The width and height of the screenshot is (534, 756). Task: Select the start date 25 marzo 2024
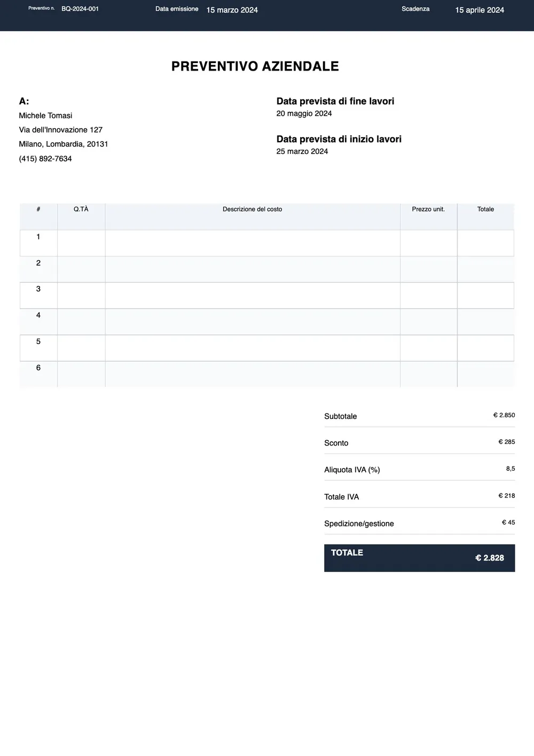(x=302, y=151)
